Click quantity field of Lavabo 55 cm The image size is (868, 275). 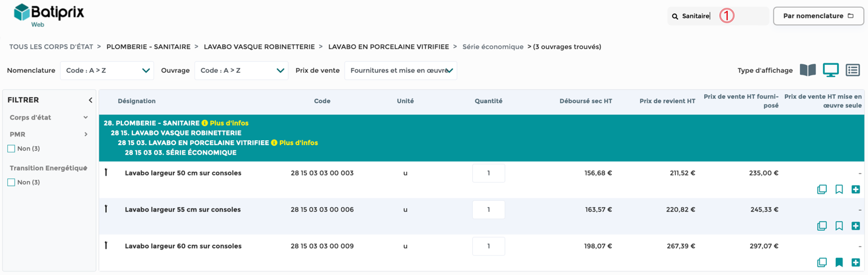click(489, 210)
